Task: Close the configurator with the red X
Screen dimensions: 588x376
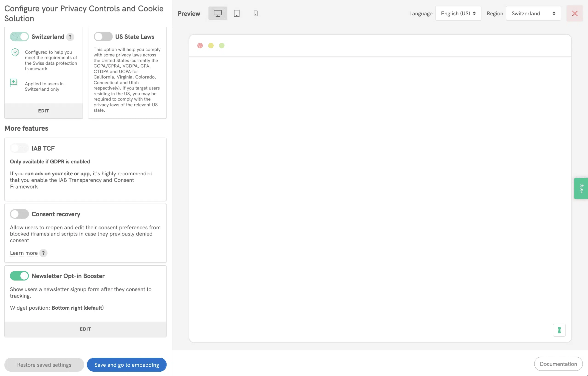Action: coord(575,13)
